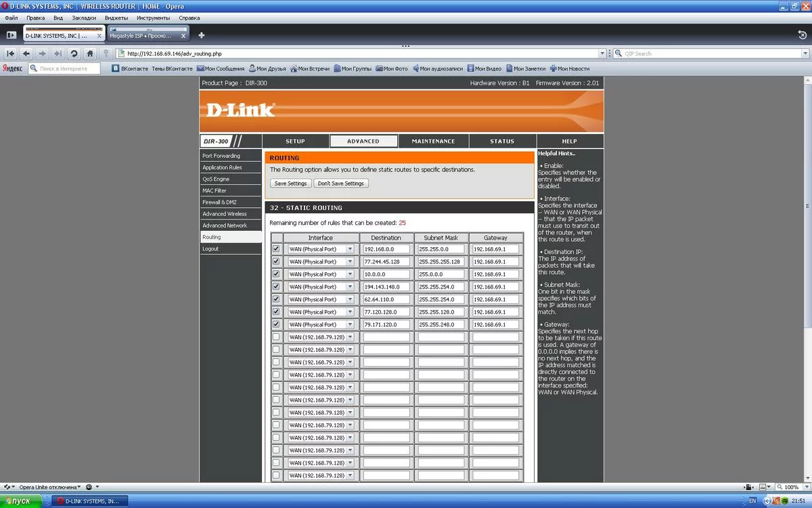Click the Windows пуск Start button
Viewport: 812px width, 508px height.
[x=22, y=501]
